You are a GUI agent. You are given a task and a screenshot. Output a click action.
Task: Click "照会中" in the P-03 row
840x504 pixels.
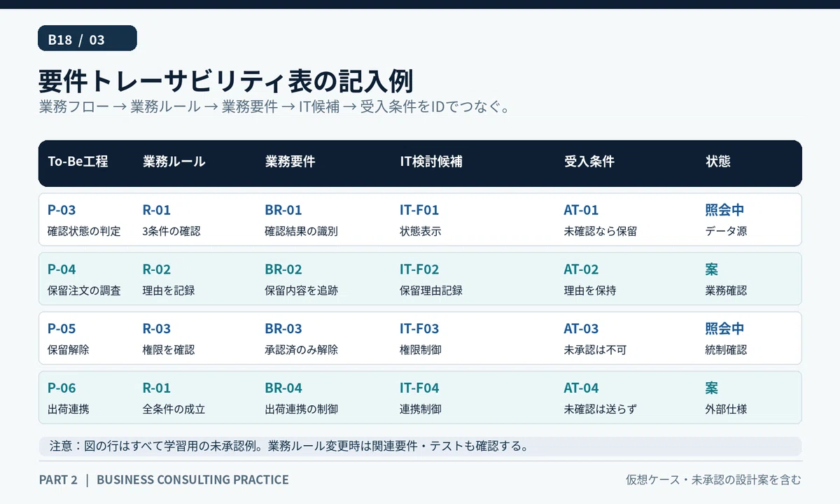coord(724,210)
